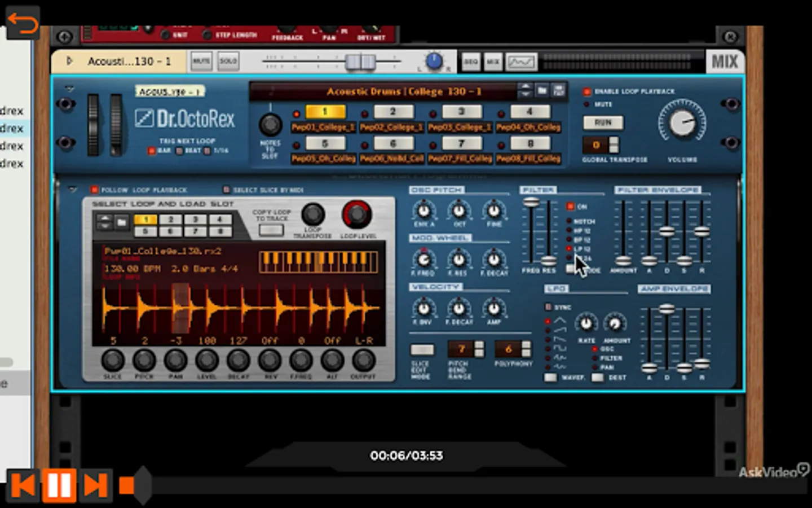This screenshot has width=812, height=508.
Task: Toggle the LFO SYNC checkbox
Action: (x=548, y=307)
